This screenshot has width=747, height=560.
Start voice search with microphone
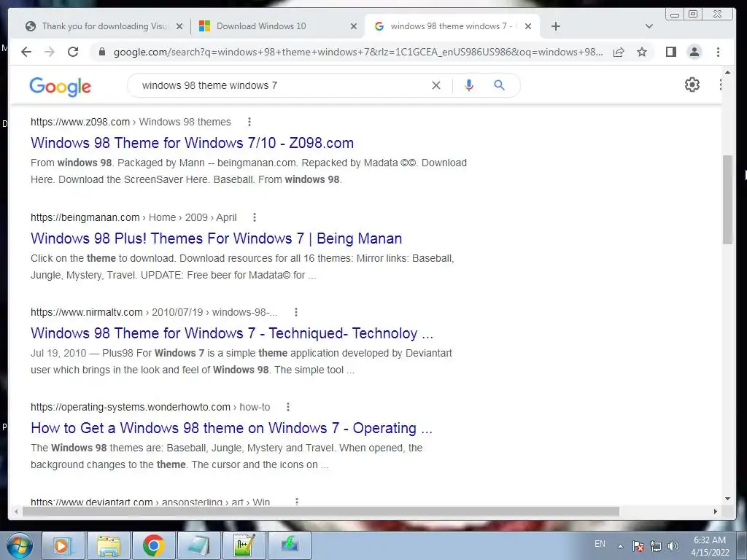469,85
